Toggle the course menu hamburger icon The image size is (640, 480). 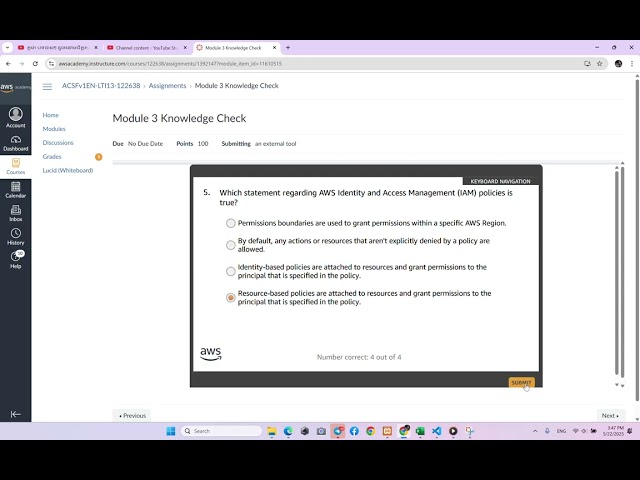pyautogui.click(x=47, y=86)
